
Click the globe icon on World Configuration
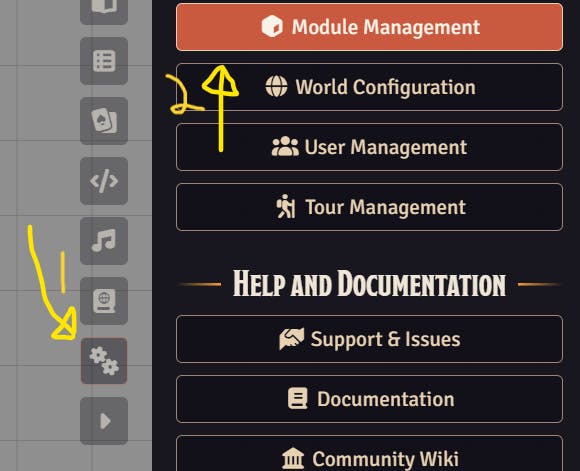(x=276, y=86)
